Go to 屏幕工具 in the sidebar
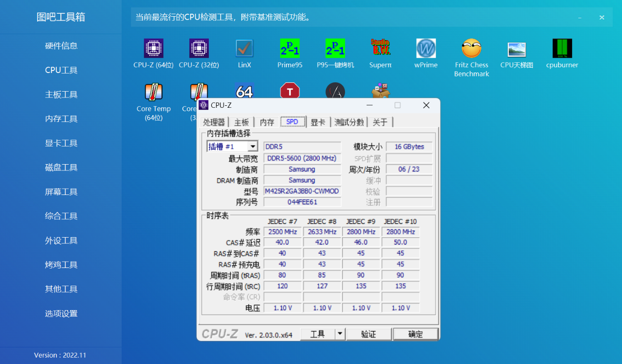622x364 pixels. click(x=61, y=192)
